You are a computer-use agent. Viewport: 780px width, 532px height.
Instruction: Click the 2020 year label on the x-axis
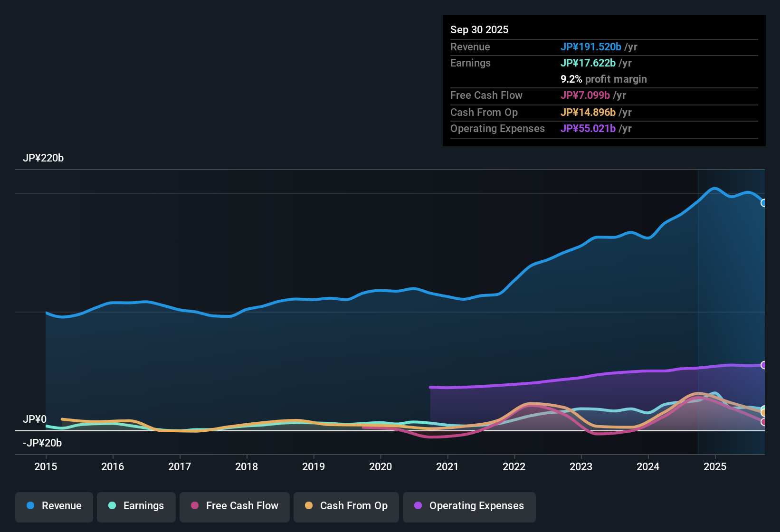(x=380, y=467)
